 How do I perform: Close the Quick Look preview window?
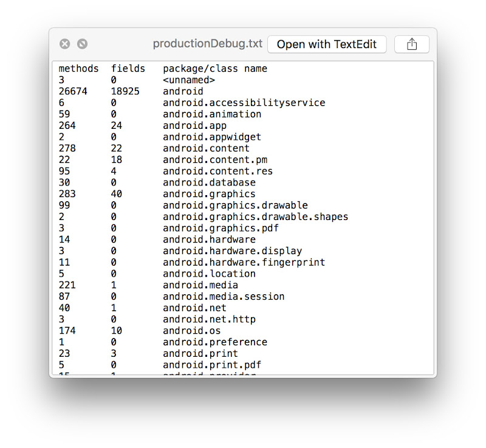pos(65,44)
